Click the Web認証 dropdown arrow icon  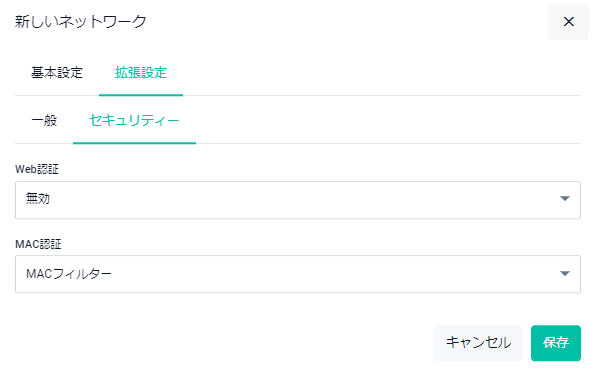click(565, 198)
